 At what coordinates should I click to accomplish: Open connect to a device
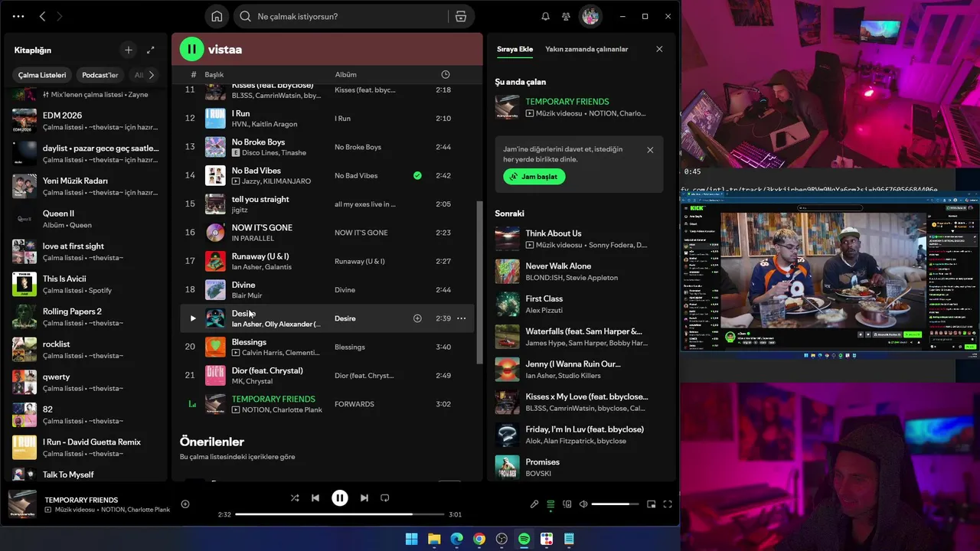pos(567,504)
